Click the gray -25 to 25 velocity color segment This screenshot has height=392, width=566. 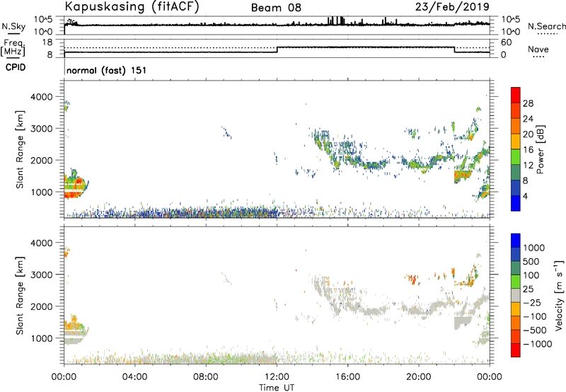(x=516, y=295)
